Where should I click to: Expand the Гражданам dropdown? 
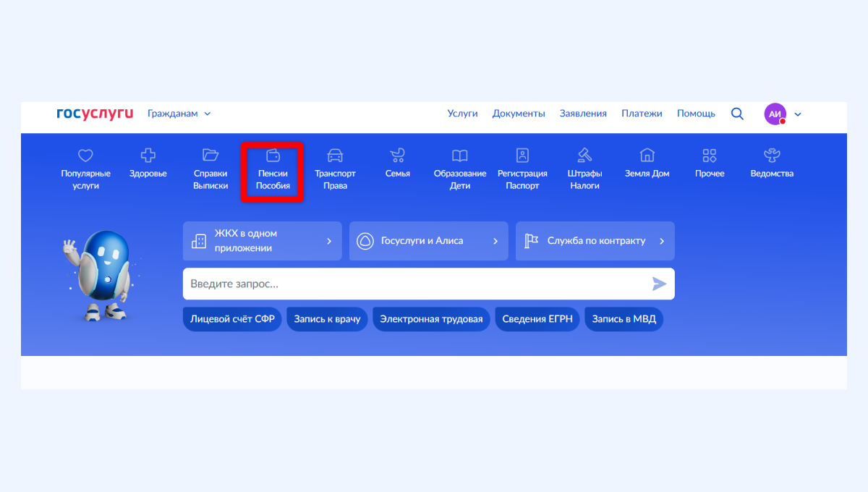tap(179, 114)
